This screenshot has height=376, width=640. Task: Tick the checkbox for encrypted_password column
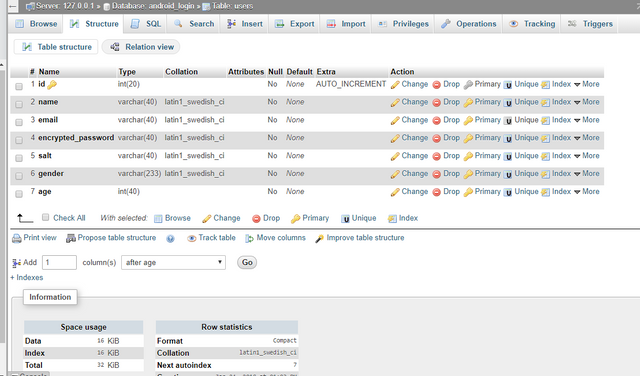19,140
